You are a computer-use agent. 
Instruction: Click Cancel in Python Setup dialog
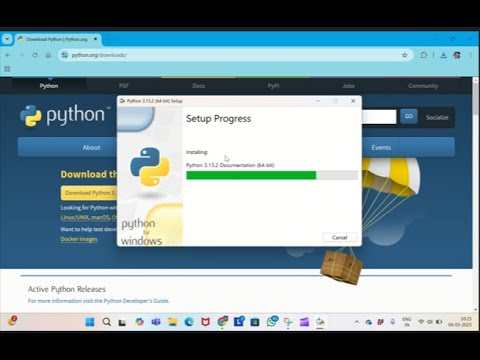tap(339, 237)
